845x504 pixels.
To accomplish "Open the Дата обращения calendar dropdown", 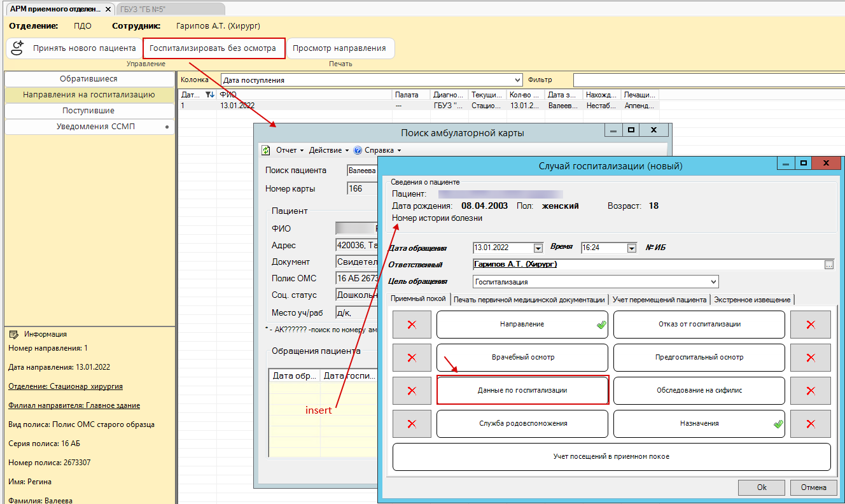I will point(538,248).
